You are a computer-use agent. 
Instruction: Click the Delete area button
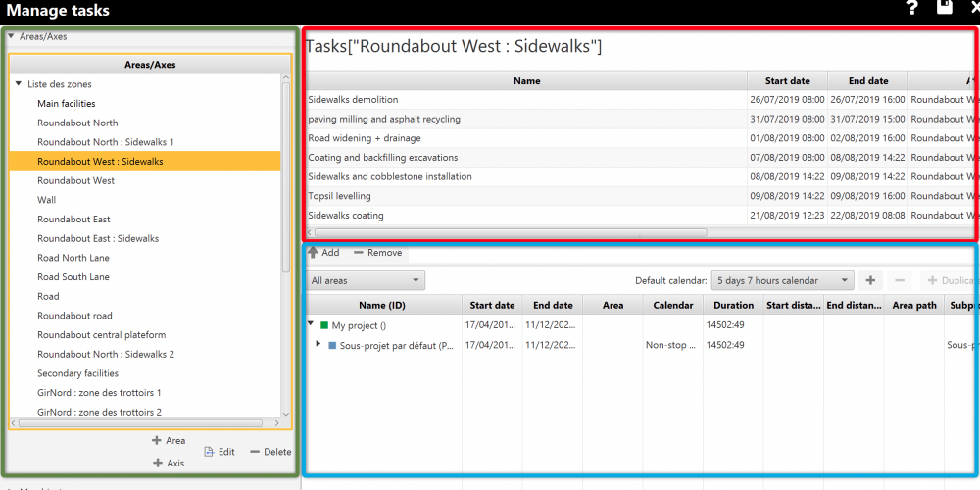point(270,452)
